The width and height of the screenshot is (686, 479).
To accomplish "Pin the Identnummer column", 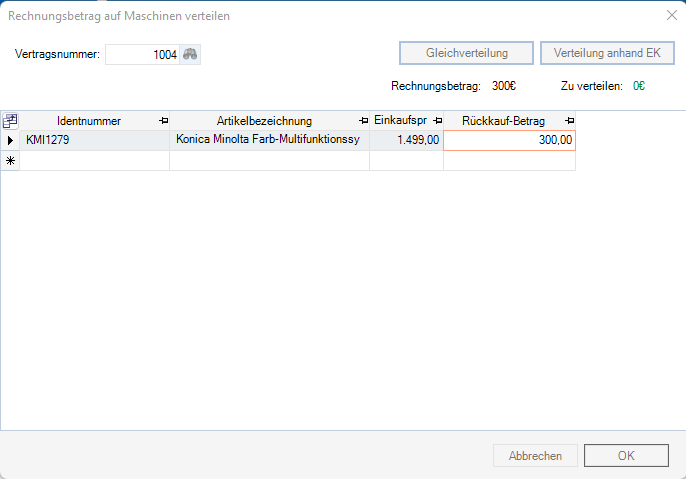I will [x=163, y=121].
